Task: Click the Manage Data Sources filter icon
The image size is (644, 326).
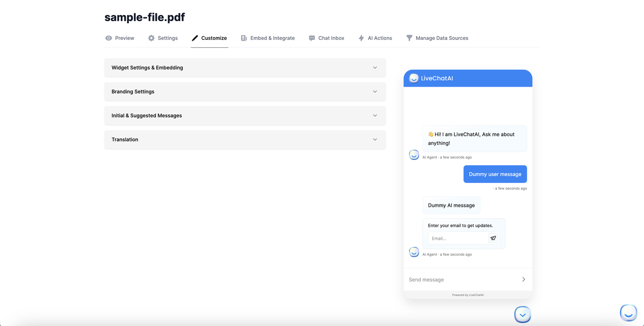Action: 409,38
